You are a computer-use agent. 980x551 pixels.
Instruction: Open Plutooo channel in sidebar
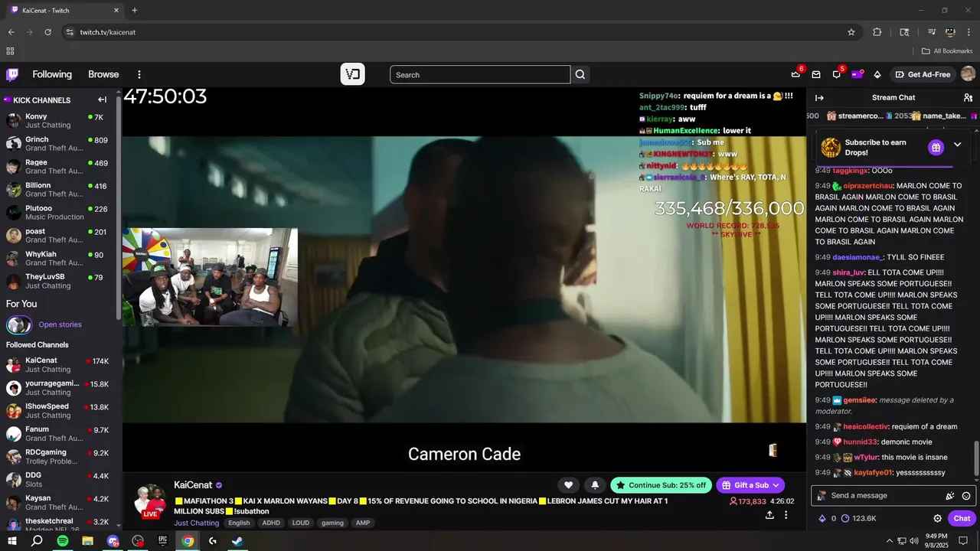[61, 213]
